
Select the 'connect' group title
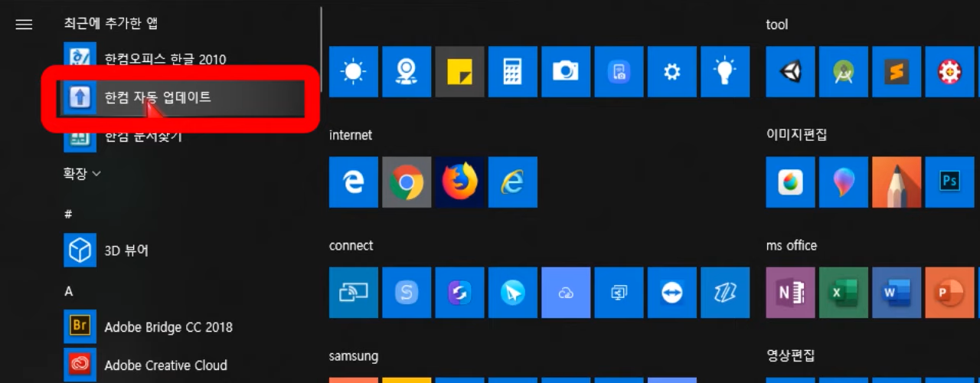tap(351, 246)
